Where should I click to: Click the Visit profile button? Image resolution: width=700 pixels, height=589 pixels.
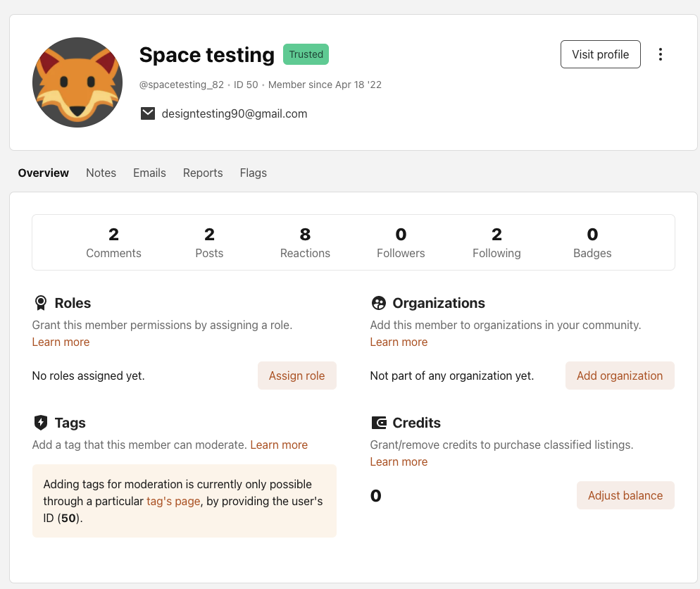click(x=600, y=54)
